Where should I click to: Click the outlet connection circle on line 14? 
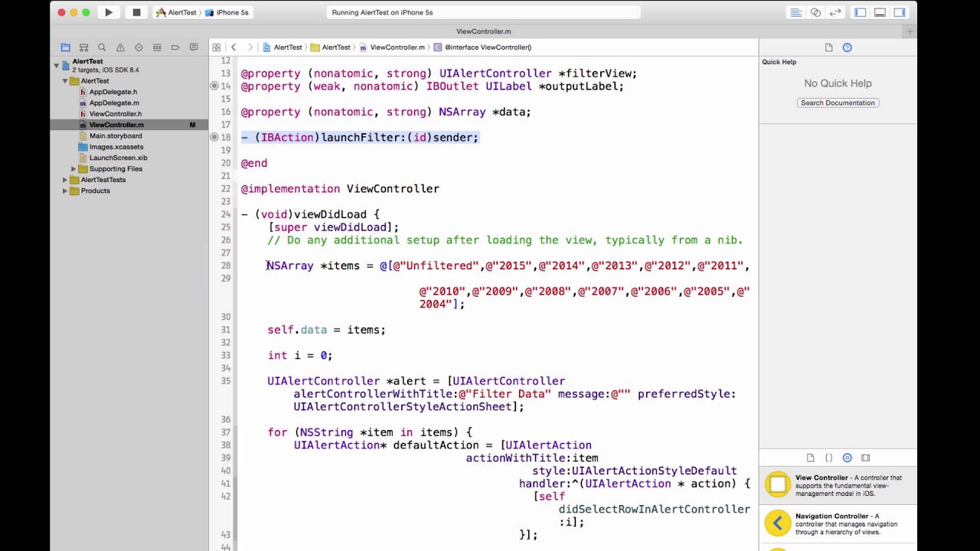click(214, 86)
